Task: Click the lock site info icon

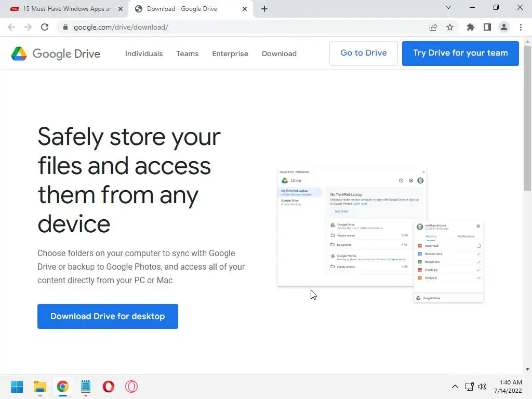Action: [x=65, y=27]
